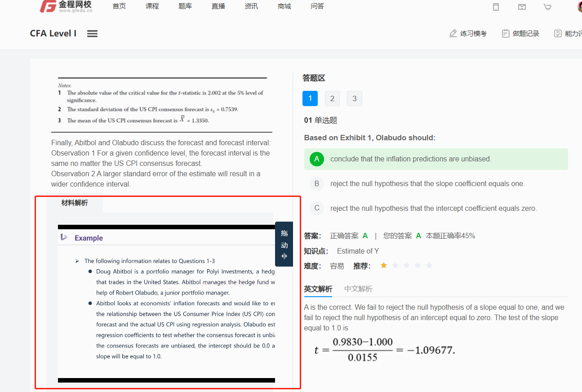This screenshot has width=582, height=392.
Task: Grab the 拖动 panel divider handle
Action: click(x=284, y=244)
